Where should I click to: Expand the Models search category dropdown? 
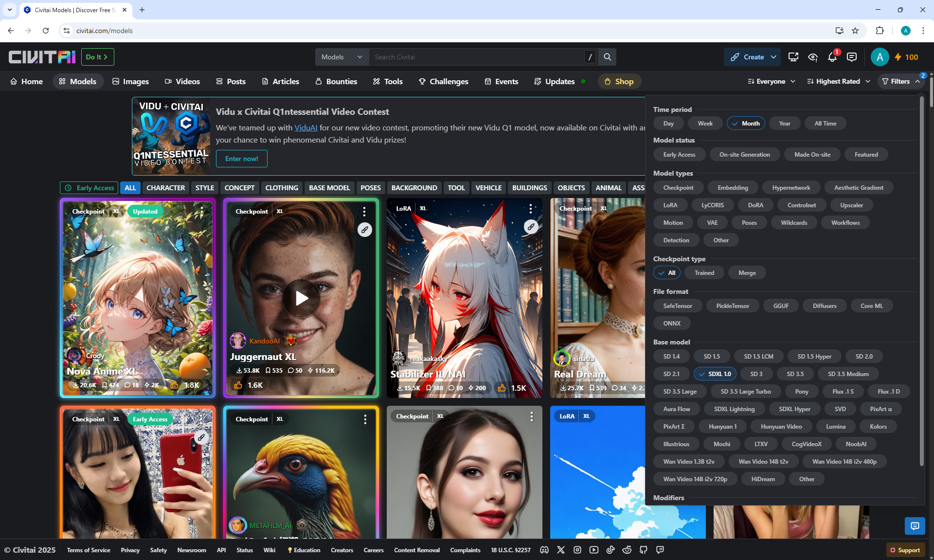click(341, 57)
